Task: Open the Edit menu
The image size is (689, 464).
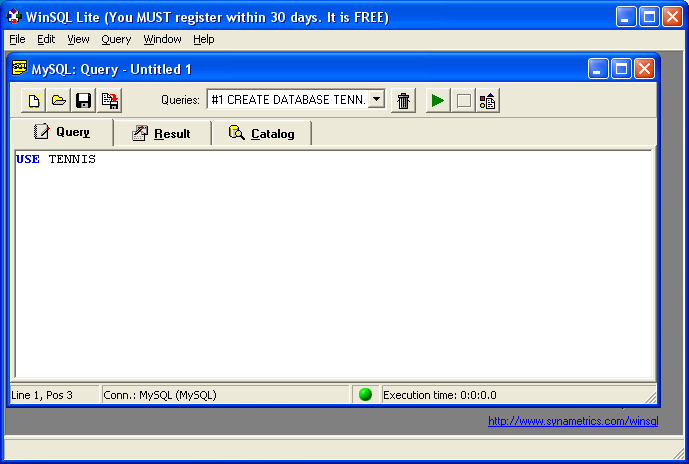Action: tap(46, 39)
